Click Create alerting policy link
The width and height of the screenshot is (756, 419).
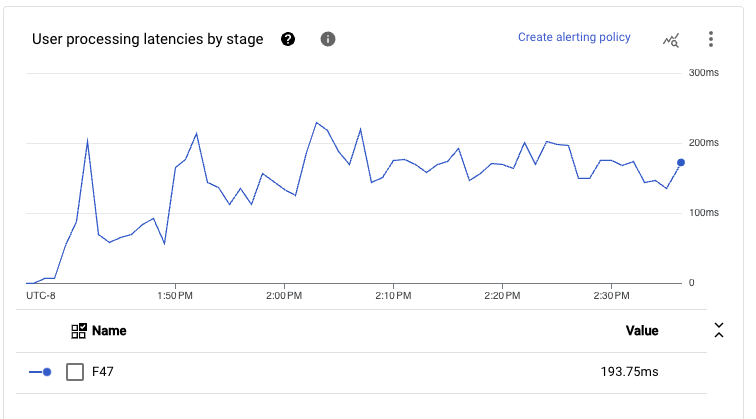click(574, 38)
